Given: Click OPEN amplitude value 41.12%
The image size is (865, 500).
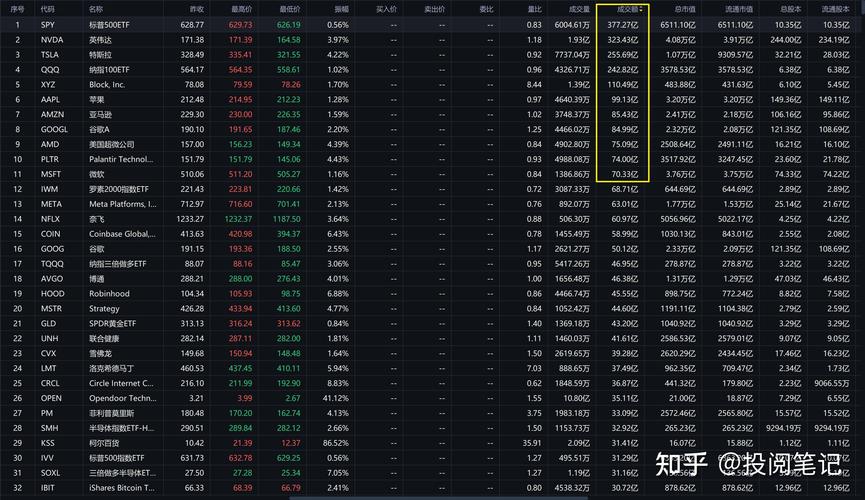Looking at the screenshot, I should (x=336, y=398).
